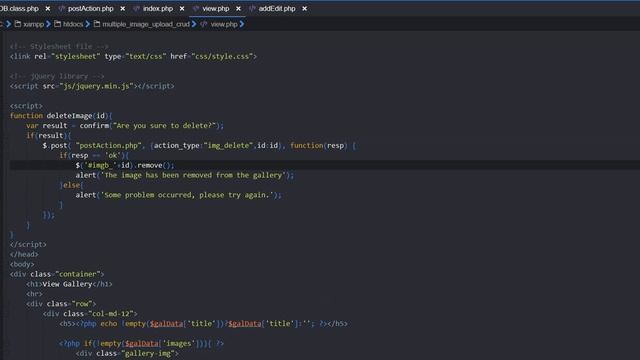The height and width of the screenshot is (360, 640).
Task: Click the 'css/style.css' href value
Action: point(222,56)
